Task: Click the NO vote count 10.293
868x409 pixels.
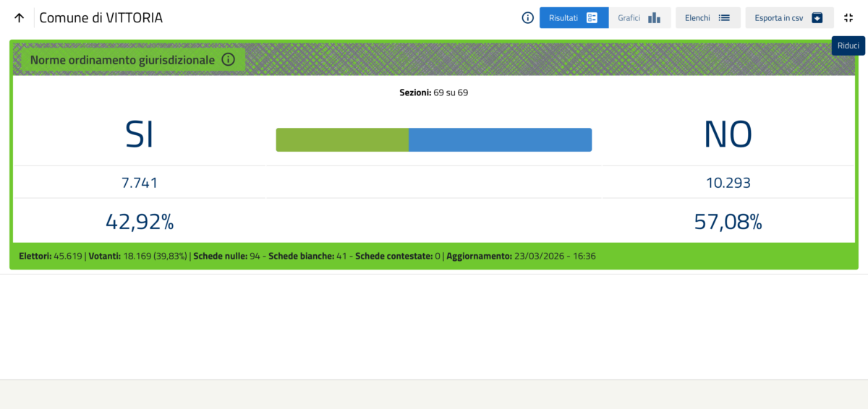Action: click(x=728, y=184)
